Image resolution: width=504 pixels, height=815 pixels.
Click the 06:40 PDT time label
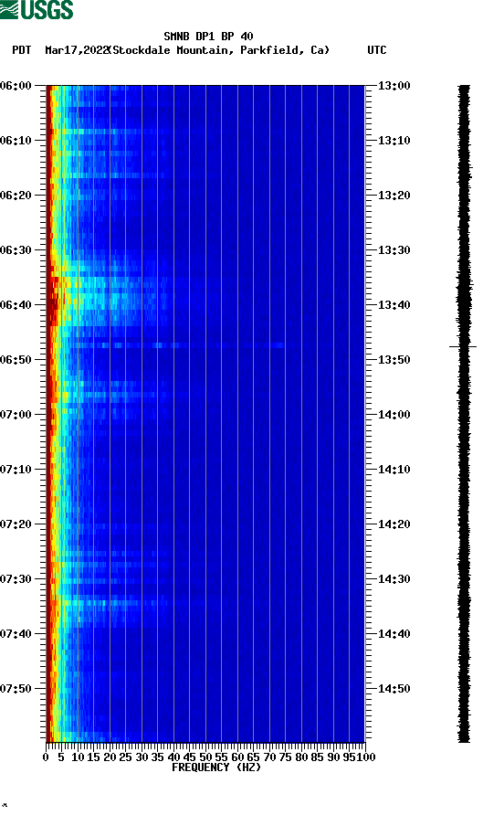tap(16, 305)
